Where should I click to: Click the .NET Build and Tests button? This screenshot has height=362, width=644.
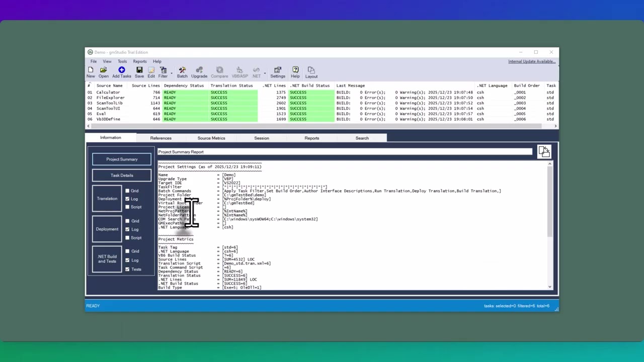click(x=107, y=259)
